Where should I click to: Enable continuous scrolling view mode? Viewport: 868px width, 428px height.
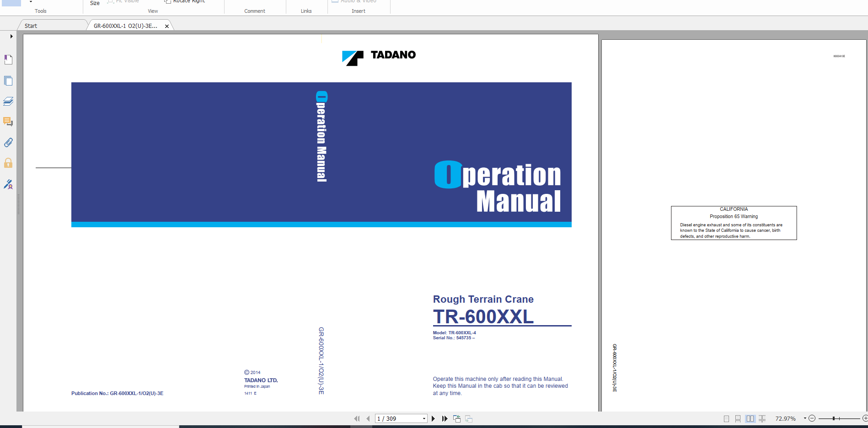pyautogui.click(x=738, y=418)
